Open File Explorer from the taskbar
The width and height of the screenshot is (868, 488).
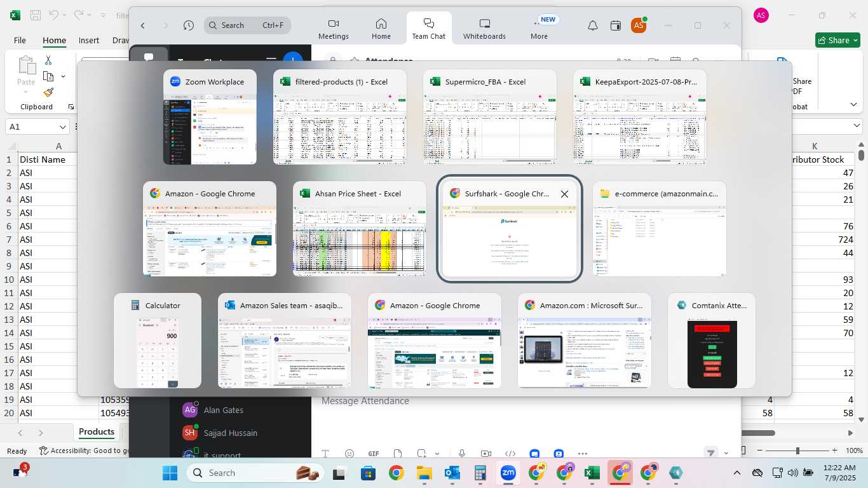click(x=424, y=473)
